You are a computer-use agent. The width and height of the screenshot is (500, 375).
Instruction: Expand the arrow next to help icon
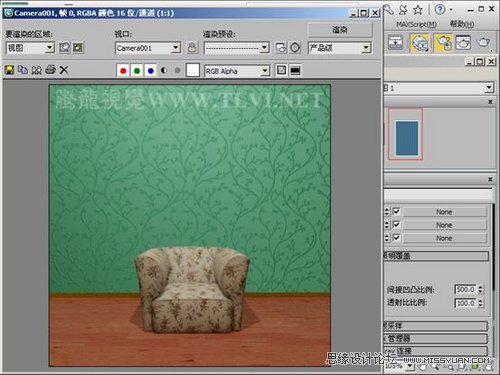451,10
